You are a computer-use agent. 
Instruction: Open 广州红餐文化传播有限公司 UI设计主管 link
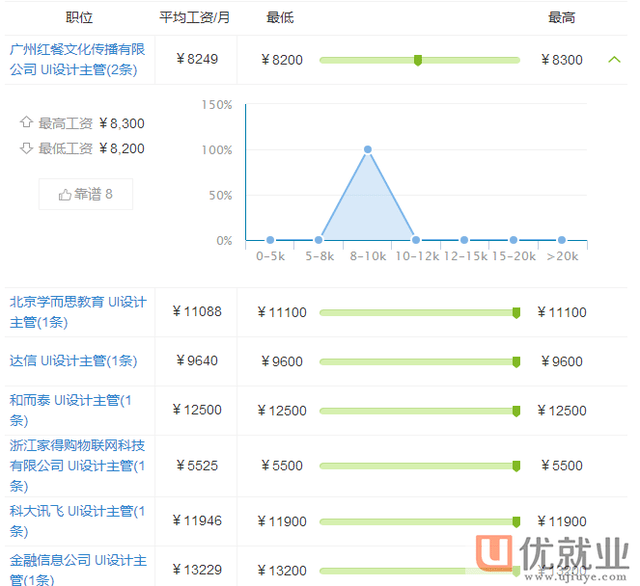77,60
